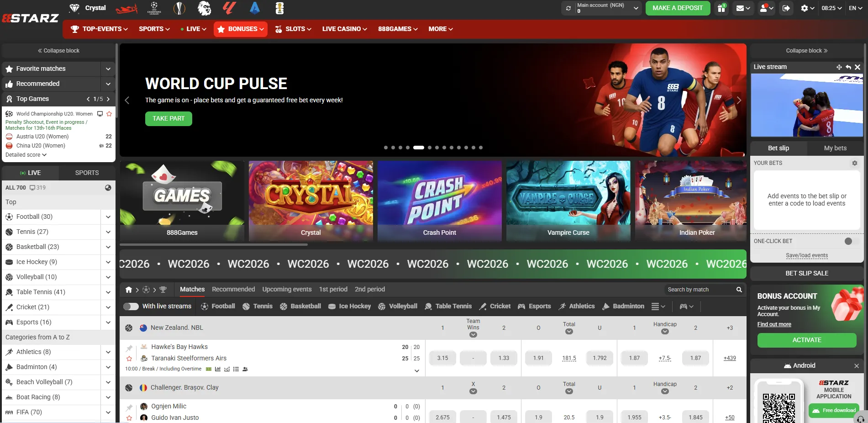The height and width of the screenshot is (423, 868).
Task: Open the SPORTS menu in navigation bar
Action: [154, 29]
